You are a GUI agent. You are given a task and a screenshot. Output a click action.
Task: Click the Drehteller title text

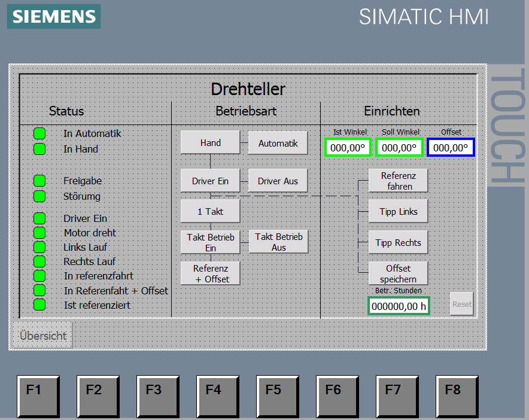pos(248,89)
